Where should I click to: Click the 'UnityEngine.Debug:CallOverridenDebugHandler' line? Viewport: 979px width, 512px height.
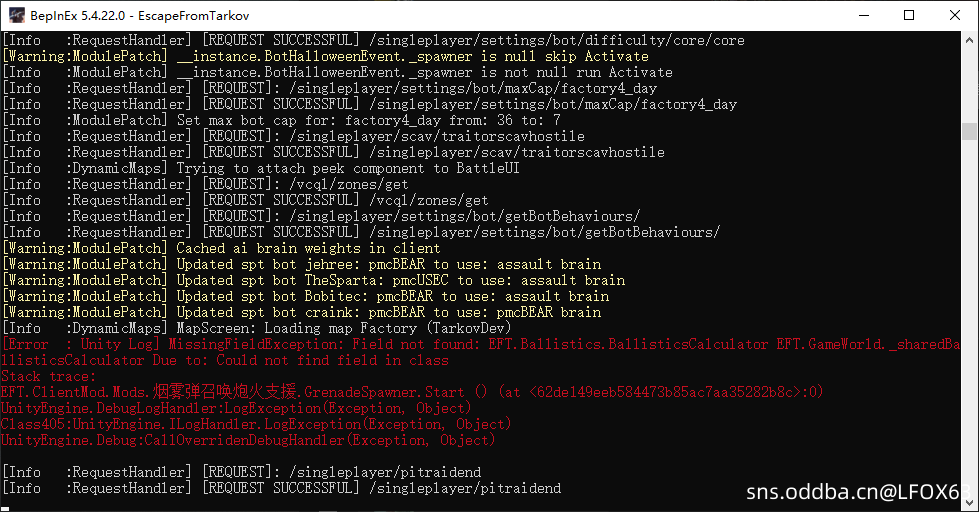(248, 440)
